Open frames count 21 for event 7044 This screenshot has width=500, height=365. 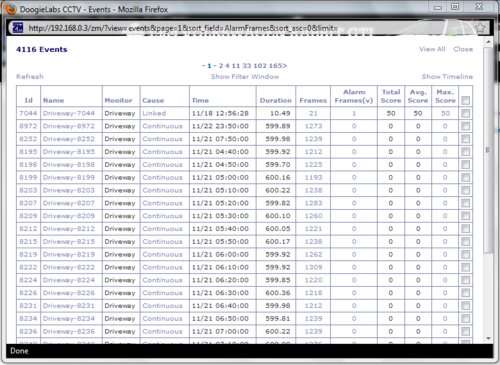pyautogui.click(x=313, y=113)
